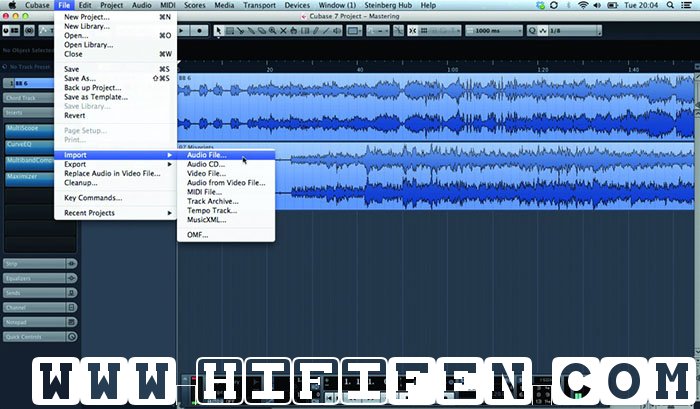Choose Audio from Video File... option

(226, 183)
